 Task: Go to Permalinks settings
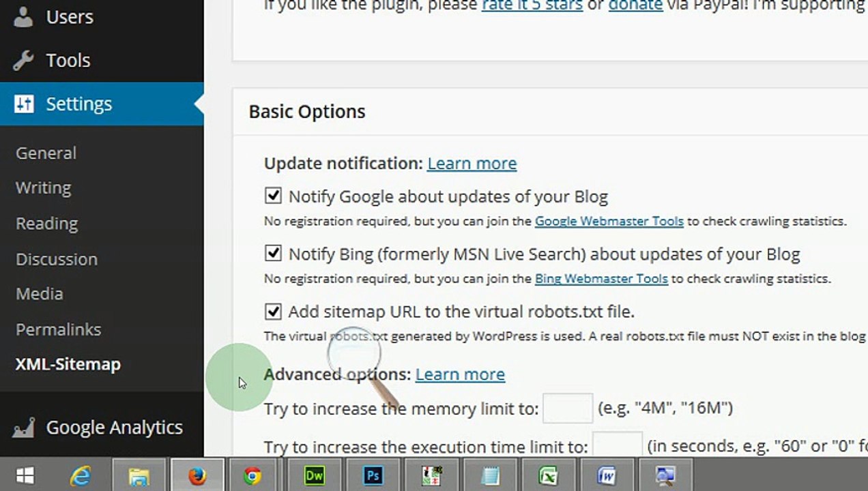[x=58, y=329]
